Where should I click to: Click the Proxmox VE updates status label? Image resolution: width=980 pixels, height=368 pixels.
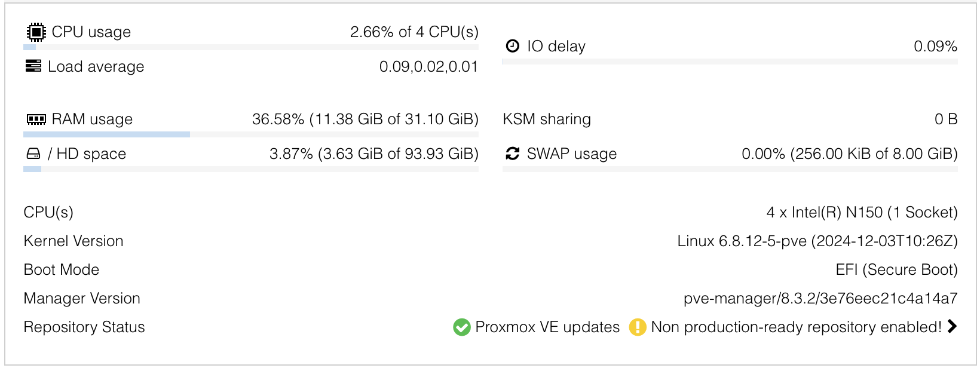point(547,327)
